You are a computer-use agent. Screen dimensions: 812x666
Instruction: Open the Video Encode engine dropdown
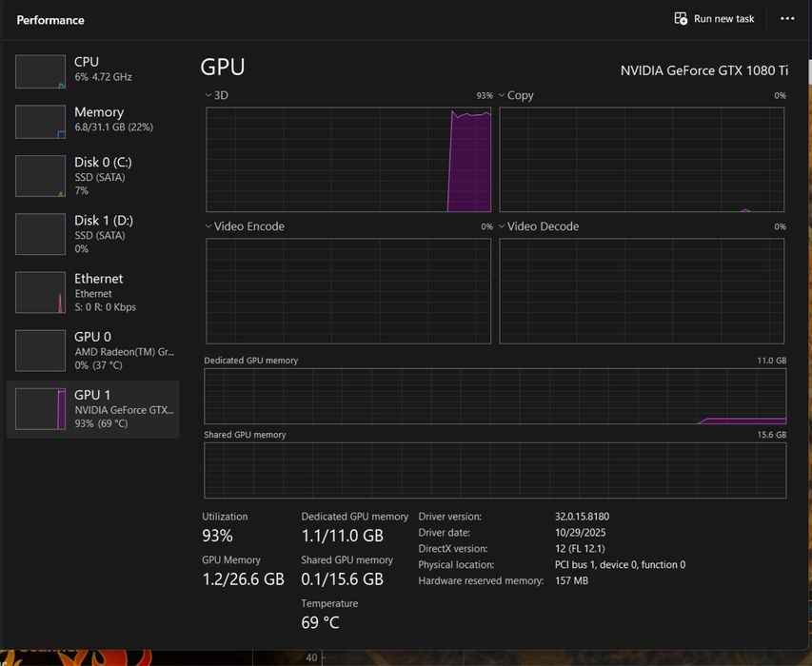(x=245, y=226)
